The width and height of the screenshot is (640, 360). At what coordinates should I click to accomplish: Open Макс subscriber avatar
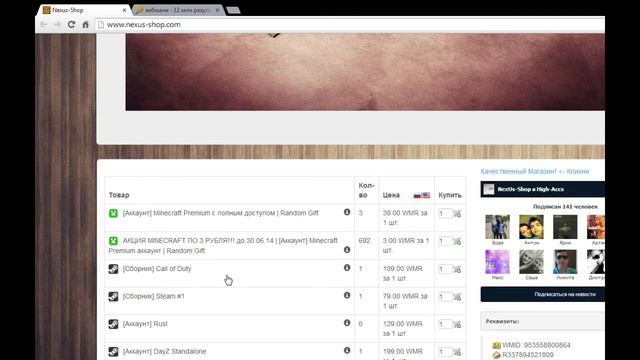(497, 262)
